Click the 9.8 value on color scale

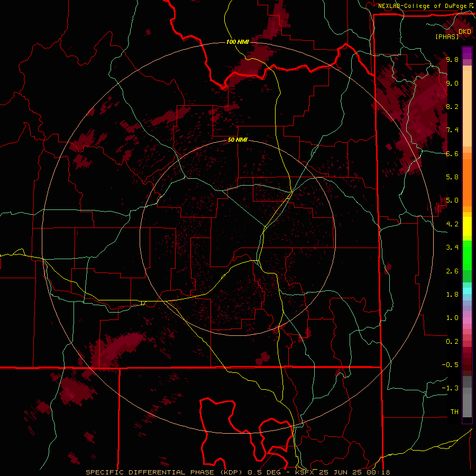(x=452, y=59)
